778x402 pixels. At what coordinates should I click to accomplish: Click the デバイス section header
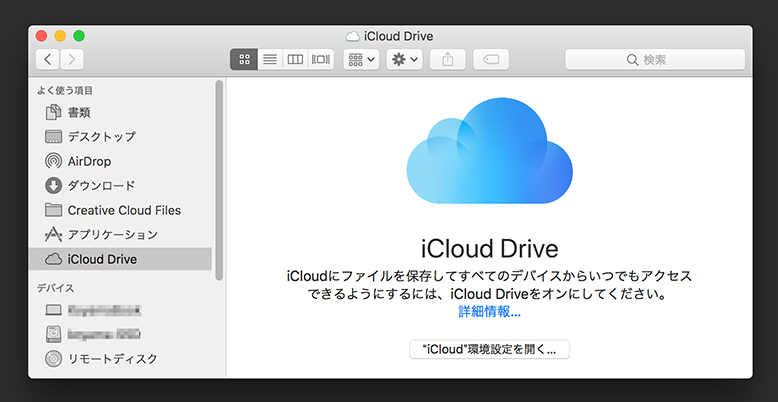pyautogui.click(x=55, y=288)
